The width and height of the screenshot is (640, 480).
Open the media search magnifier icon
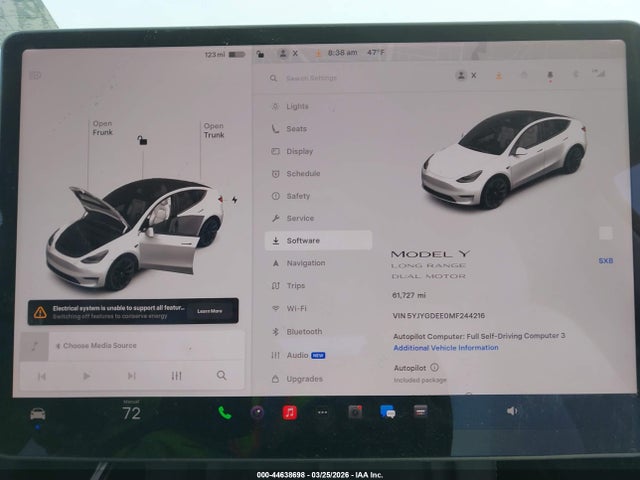(221, 375)
